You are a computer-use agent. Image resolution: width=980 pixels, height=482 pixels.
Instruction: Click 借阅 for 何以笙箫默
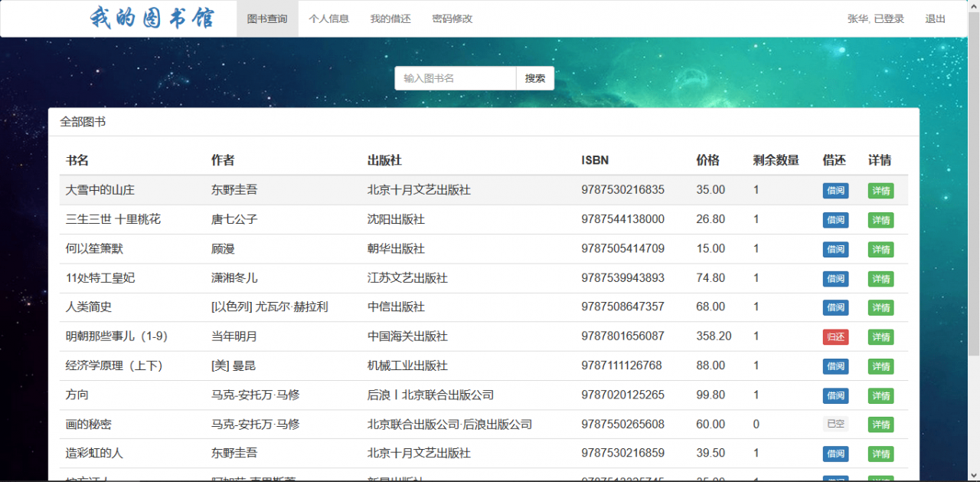click(835, 249)
